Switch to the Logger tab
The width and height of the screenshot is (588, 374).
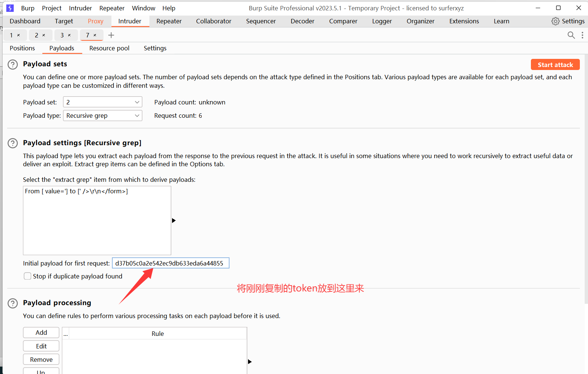pos(382,21)
